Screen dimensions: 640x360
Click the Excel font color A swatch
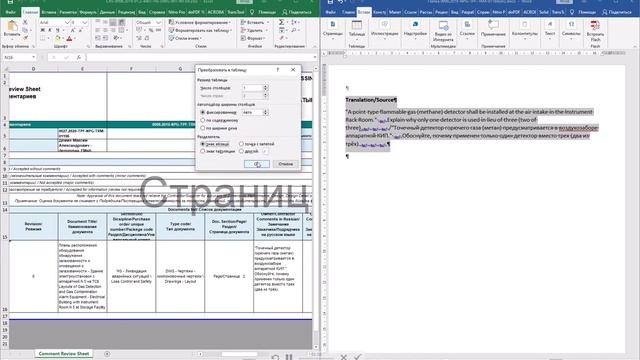point(69,38)
